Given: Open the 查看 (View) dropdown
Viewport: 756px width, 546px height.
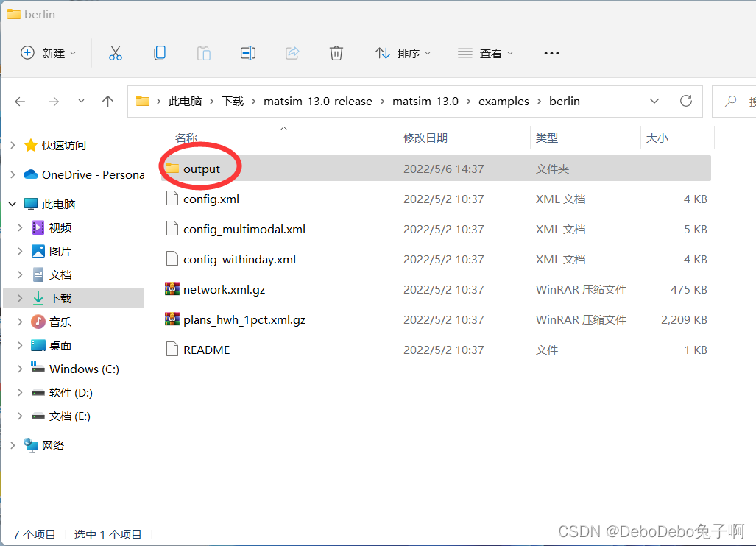Looking at the screenshot, I should click(x=486, y=53).
